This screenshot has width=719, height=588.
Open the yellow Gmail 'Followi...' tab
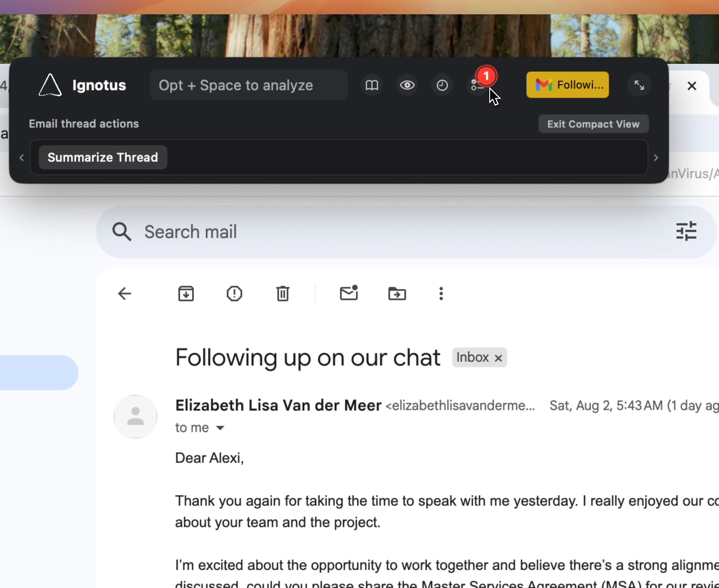coord(567,84)
